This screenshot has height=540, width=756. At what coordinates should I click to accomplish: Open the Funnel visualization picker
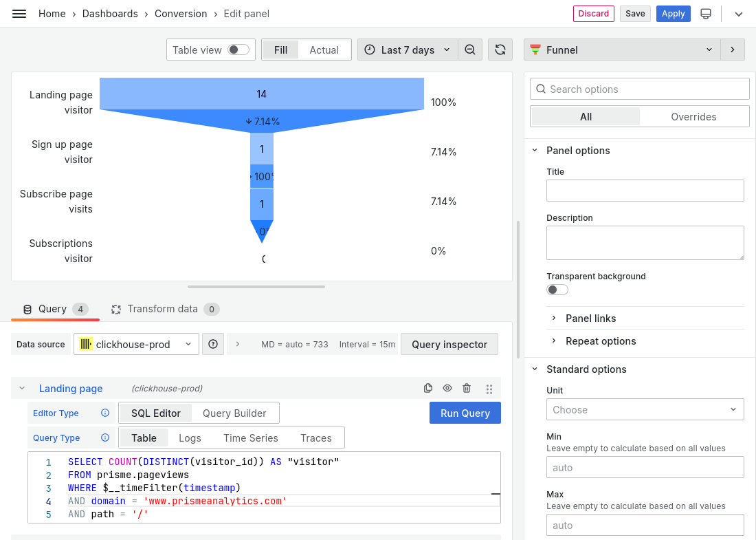[622, 50]
